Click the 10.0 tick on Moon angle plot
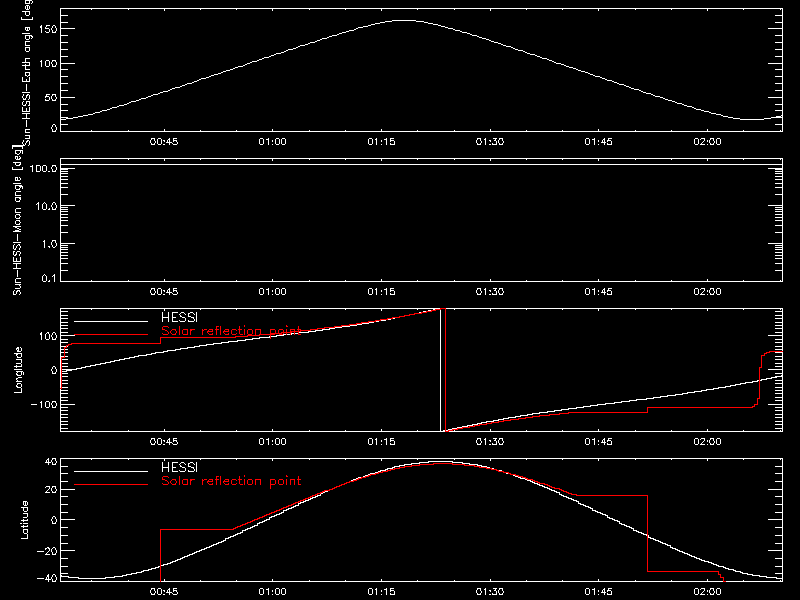The image size is (800, 600). (46, 207)
